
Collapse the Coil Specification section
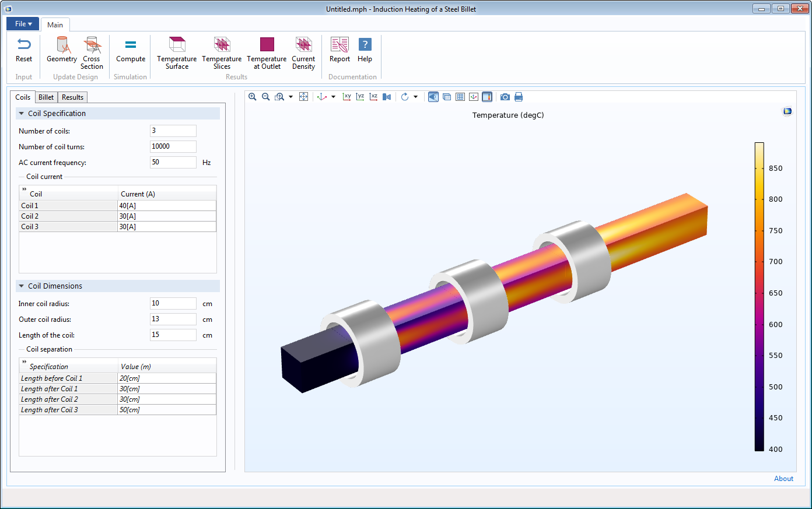[22, 113]
